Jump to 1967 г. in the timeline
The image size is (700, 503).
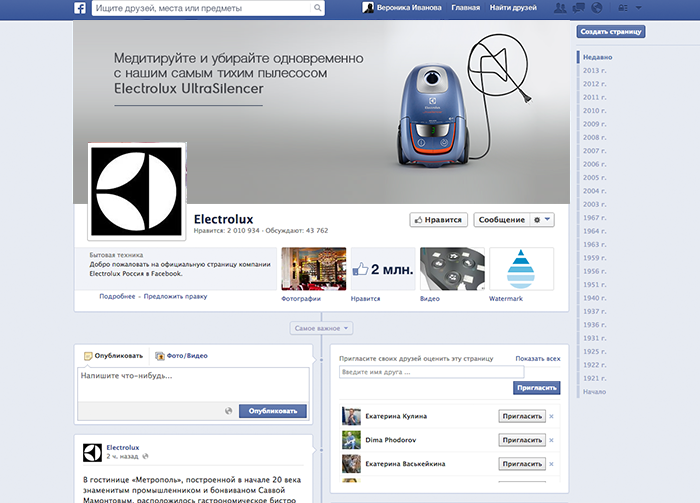595,218
